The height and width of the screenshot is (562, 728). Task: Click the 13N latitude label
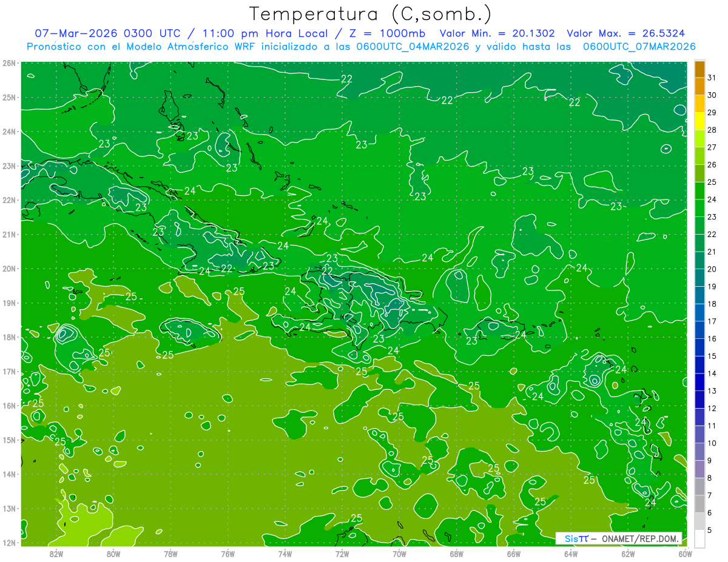click(x=10, y=509)
